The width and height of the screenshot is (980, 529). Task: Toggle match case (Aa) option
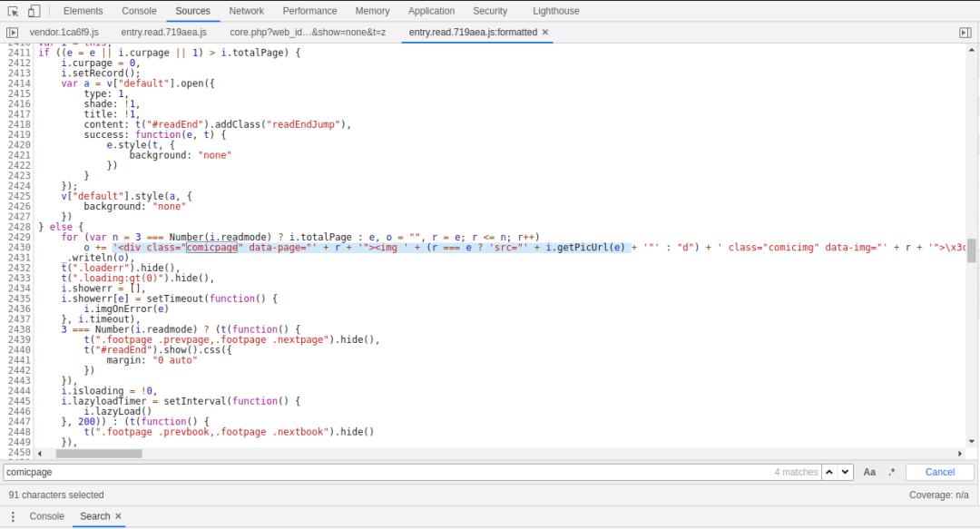tap(869, 472)
